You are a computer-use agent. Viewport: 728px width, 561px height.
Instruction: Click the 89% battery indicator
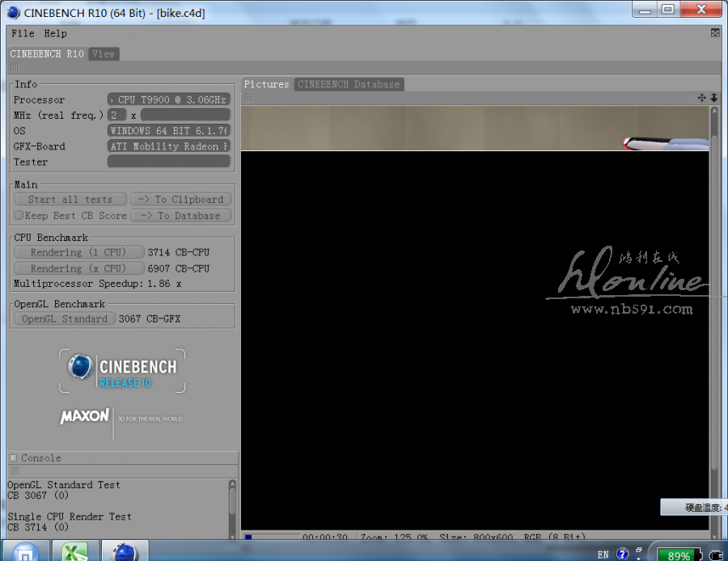pos(679,555)
